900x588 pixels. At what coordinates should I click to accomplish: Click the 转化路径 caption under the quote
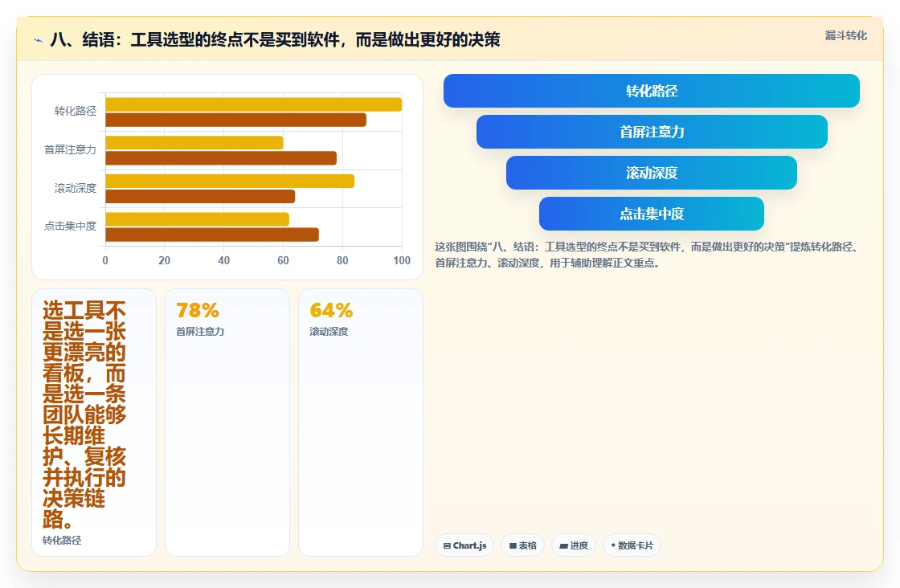click(x=62, y=541)
